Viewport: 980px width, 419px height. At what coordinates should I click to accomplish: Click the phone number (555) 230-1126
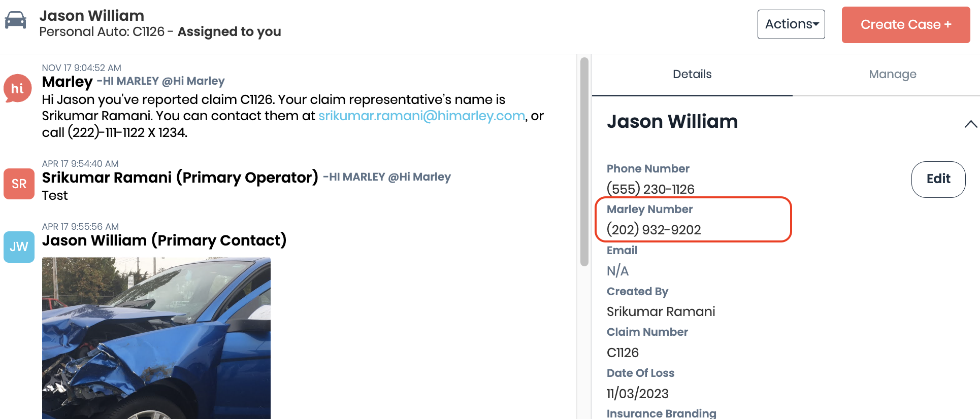click(650, 189)
